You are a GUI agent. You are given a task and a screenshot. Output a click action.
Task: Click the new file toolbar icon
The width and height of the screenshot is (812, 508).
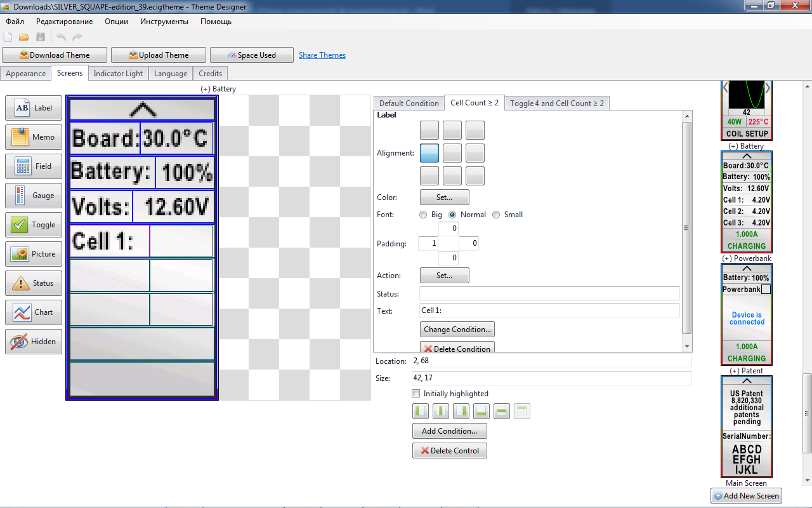(8, 37)
